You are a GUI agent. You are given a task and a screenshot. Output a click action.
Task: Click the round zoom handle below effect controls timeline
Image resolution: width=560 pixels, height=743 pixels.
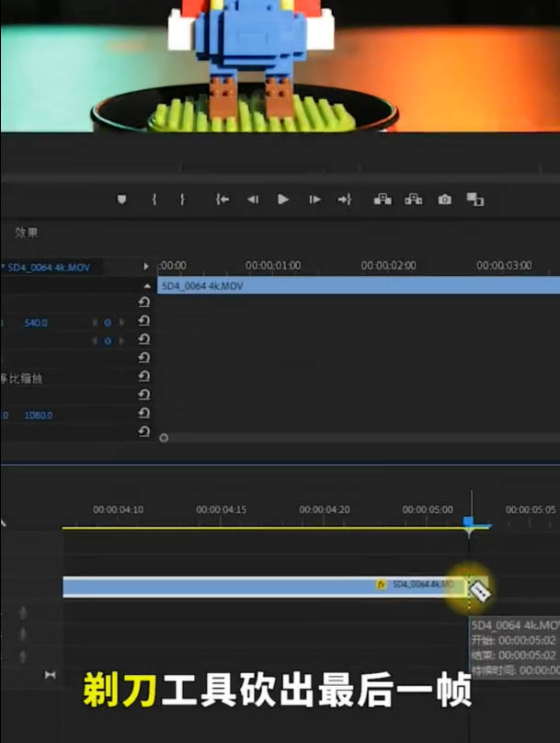pyautogui.click(x=164, y=438)
